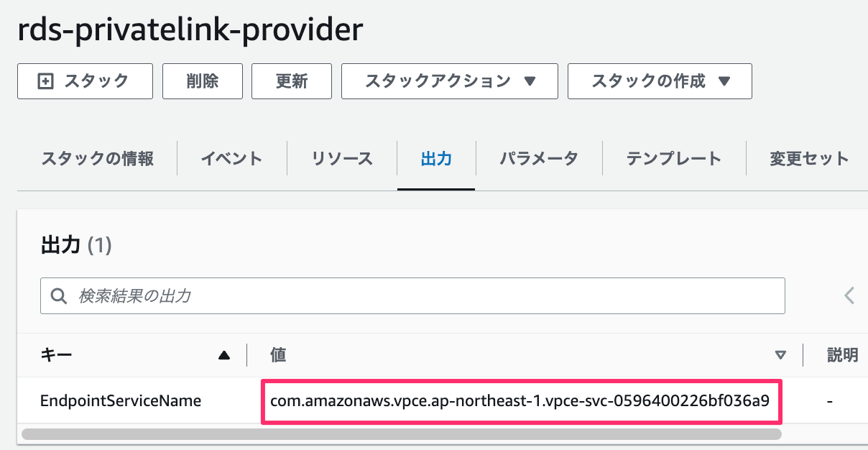Click the EndpointServiceName key cell
The image size is (868, 450).
(121, 400)
